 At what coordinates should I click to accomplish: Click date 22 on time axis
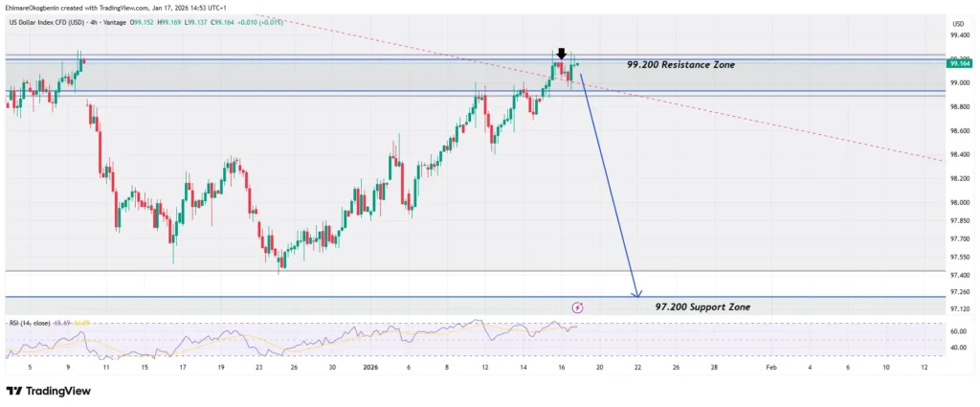(637, 369)
